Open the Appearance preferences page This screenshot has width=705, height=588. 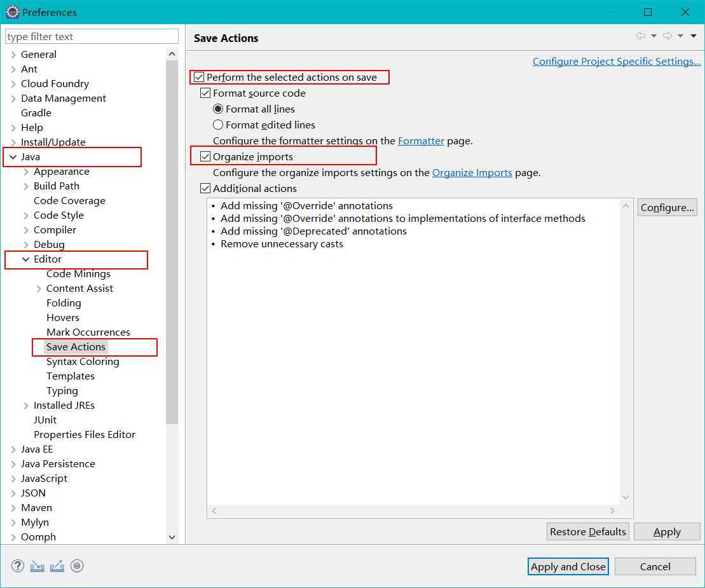62,172
